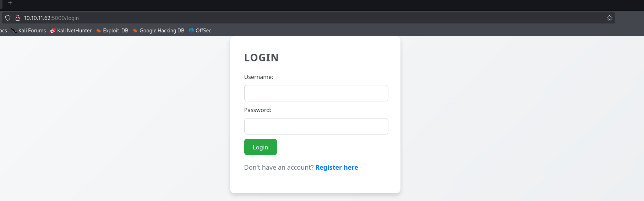This screenshot has width=644, height=201.
Task: Click the Password: label text
Action: 257,110
